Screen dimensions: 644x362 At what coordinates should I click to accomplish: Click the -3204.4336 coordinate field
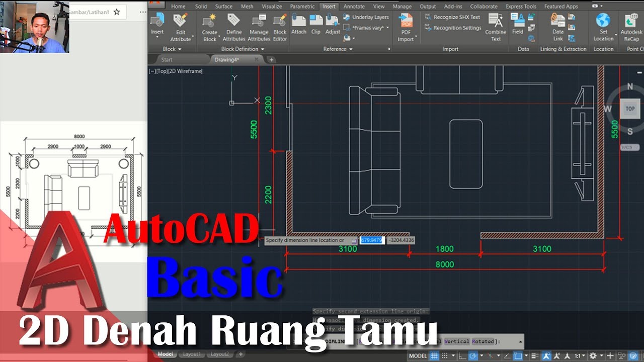pyautogui.click(x=401, y=240)
